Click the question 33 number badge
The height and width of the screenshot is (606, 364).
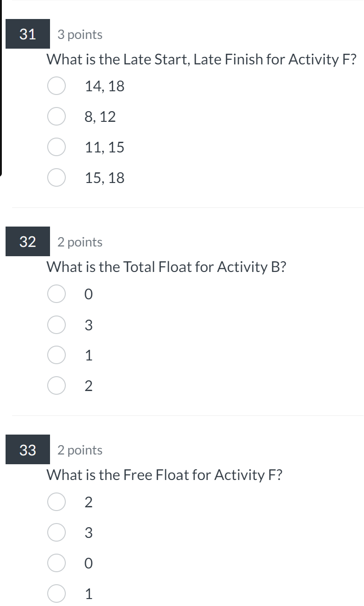[27, 449]
